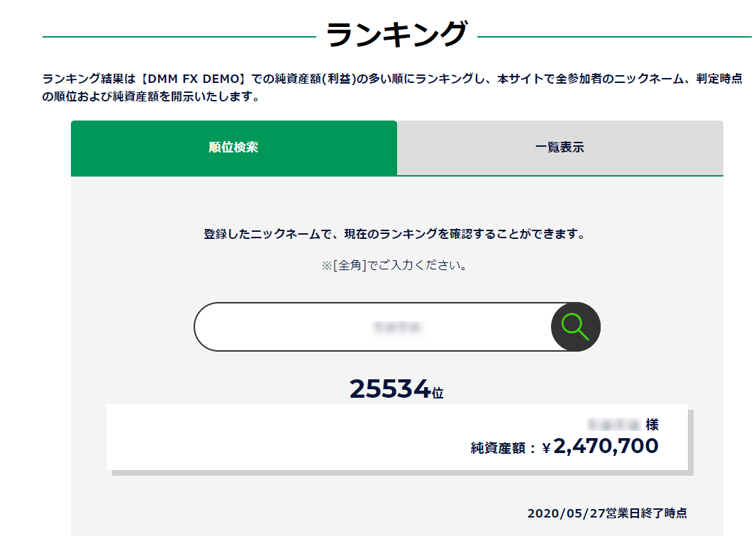Click the ※[全角]でご入力ください note

coord(394,265)
